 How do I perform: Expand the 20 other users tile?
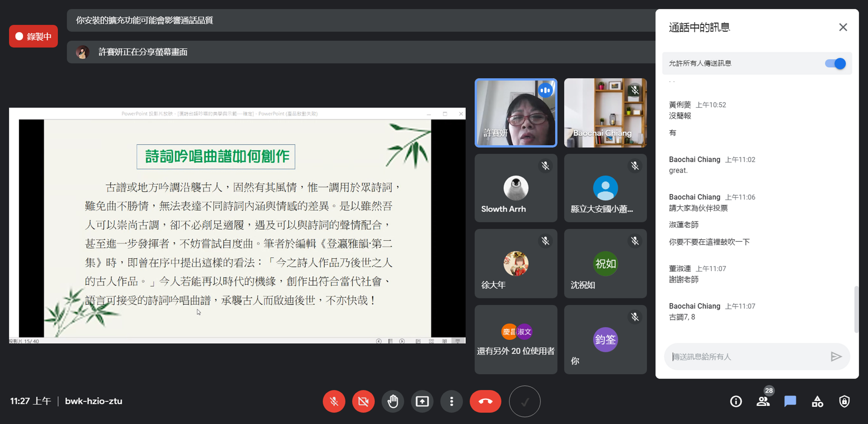click(516, 339)
